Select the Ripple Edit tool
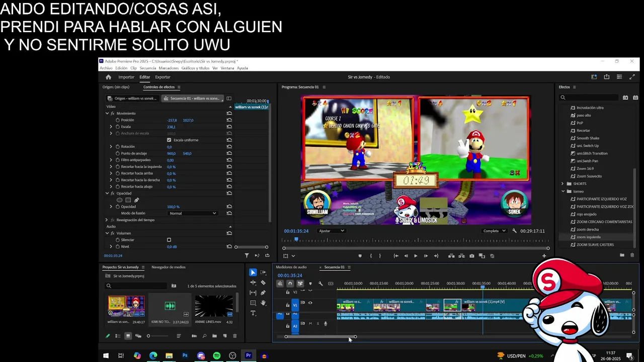644x362 pixels. [253, 283]
